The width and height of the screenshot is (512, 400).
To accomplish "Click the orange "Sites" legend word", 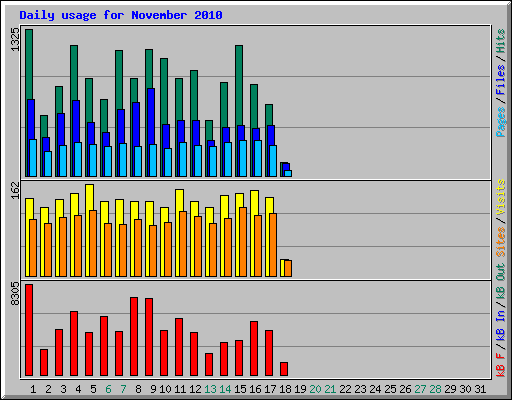I will pos(501,242).
